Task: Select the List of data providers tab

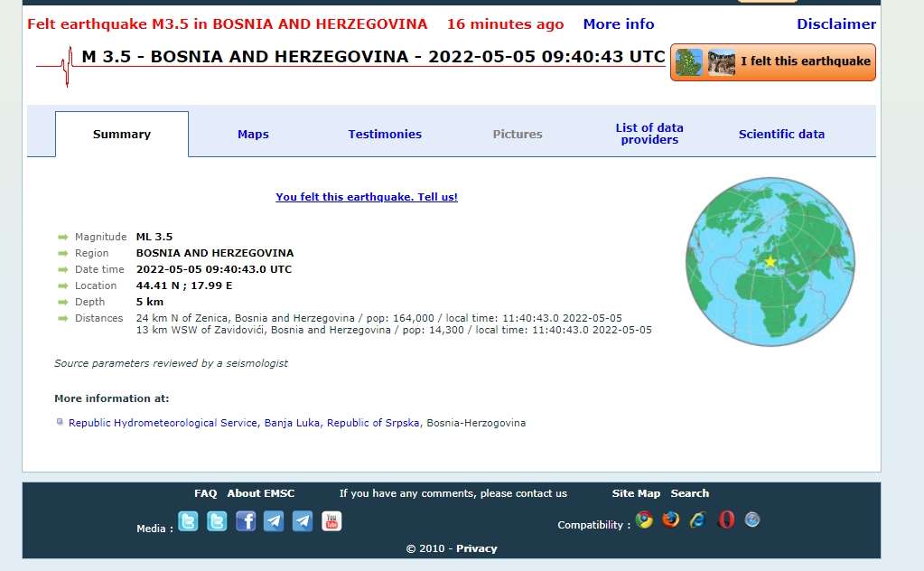Action: pos(649,135)
